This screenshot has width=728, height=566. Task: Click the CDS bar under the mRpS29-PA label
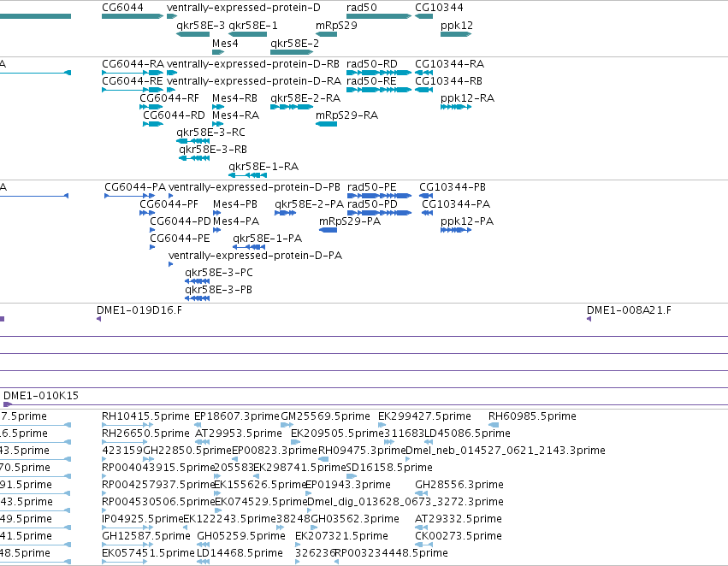(328, 230)
